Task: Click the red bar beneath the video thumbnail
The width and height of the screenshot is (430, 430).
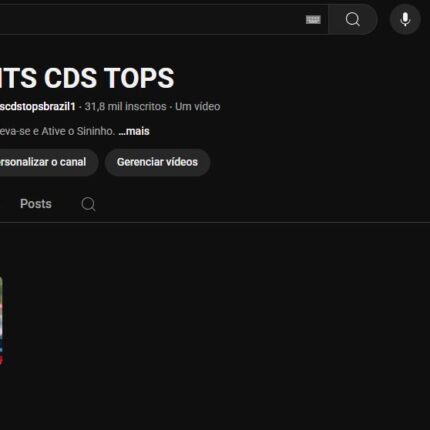Action: (x=1, y=360)
